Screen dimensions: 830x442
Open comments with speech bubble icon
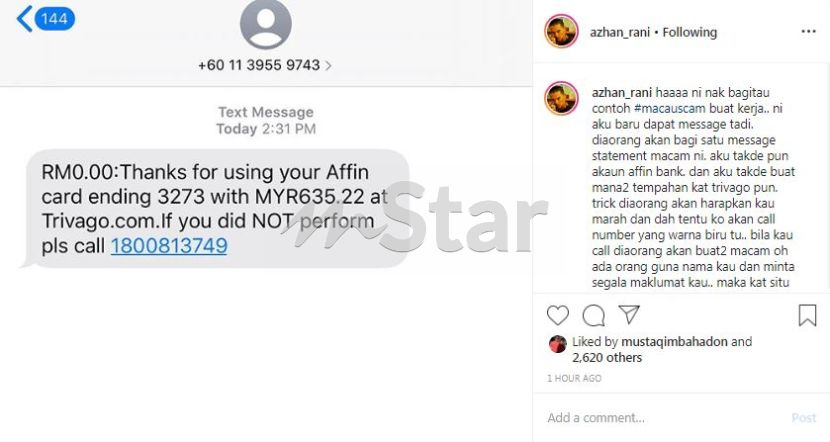593,315
